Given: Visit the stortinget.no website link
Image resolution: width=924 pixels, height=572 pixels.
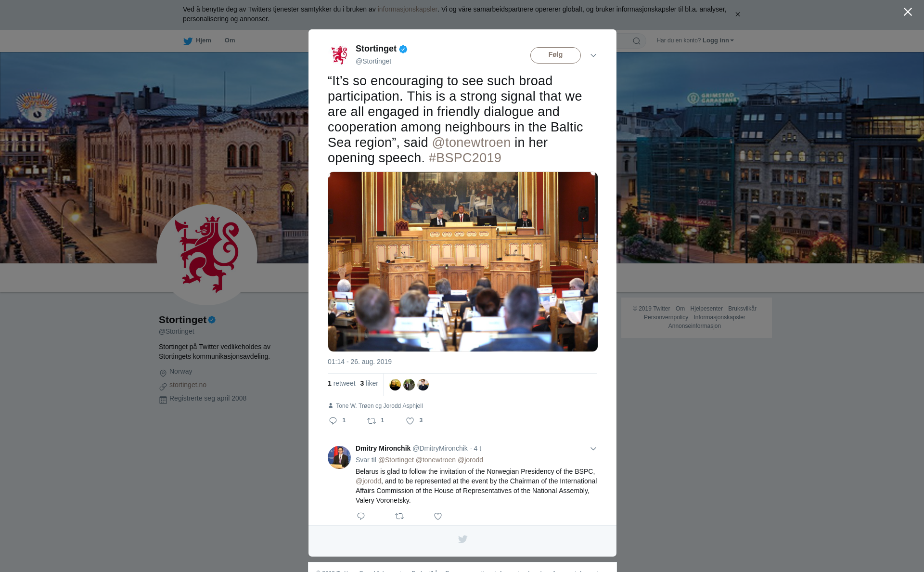Looking at the screenshot, I should click(x=188, y=385).
